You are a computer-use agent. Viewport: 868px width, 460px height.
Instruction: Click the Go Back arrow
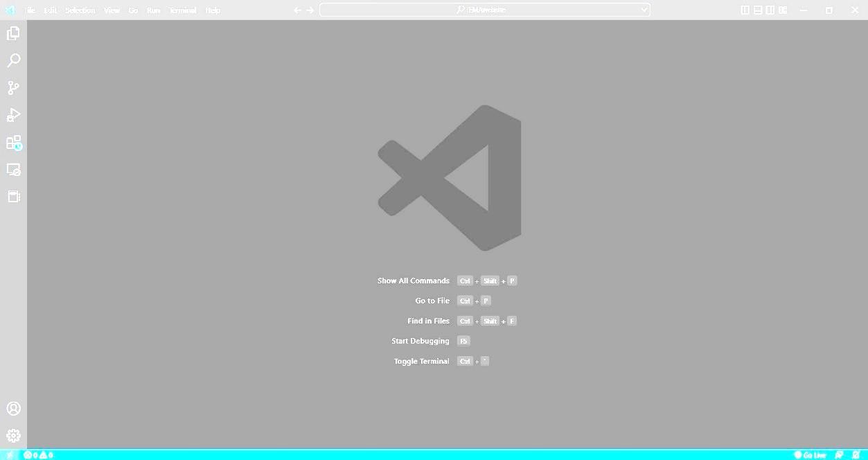tap(297, 10)
